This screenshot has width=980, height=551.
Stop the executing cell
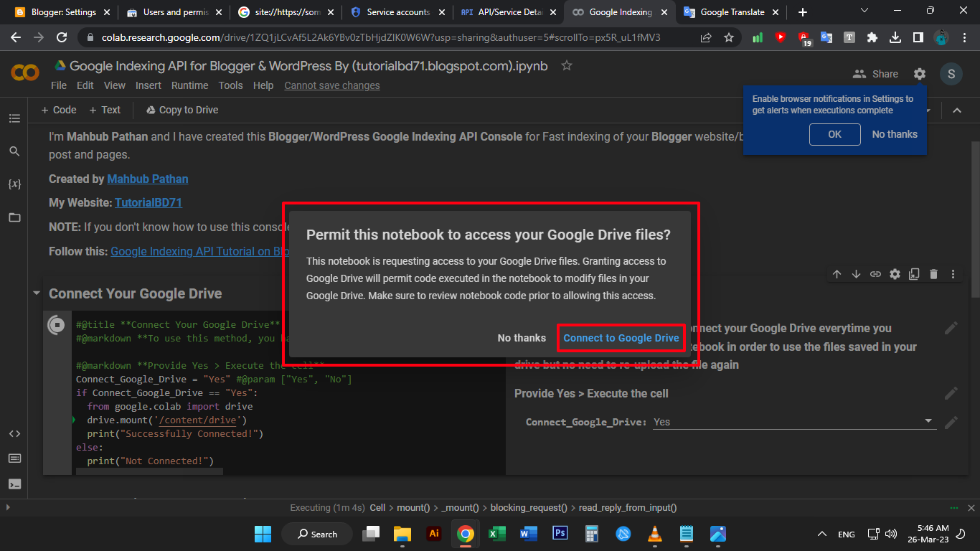pos(57,324)
